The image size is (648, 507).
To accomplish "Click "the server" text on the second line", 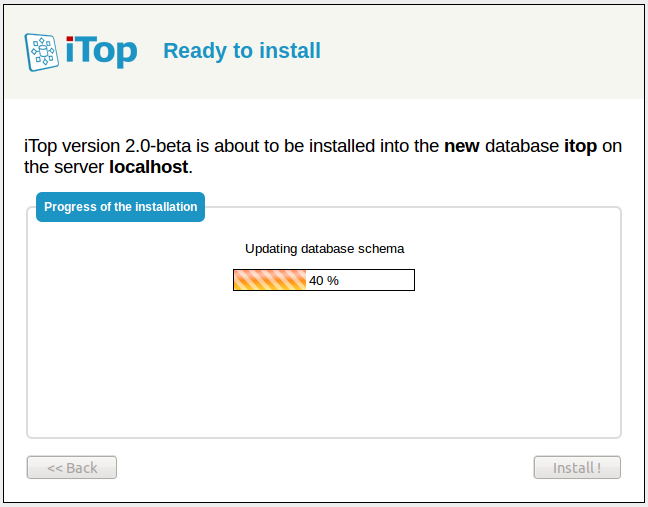I will click(x=64, y=167).
